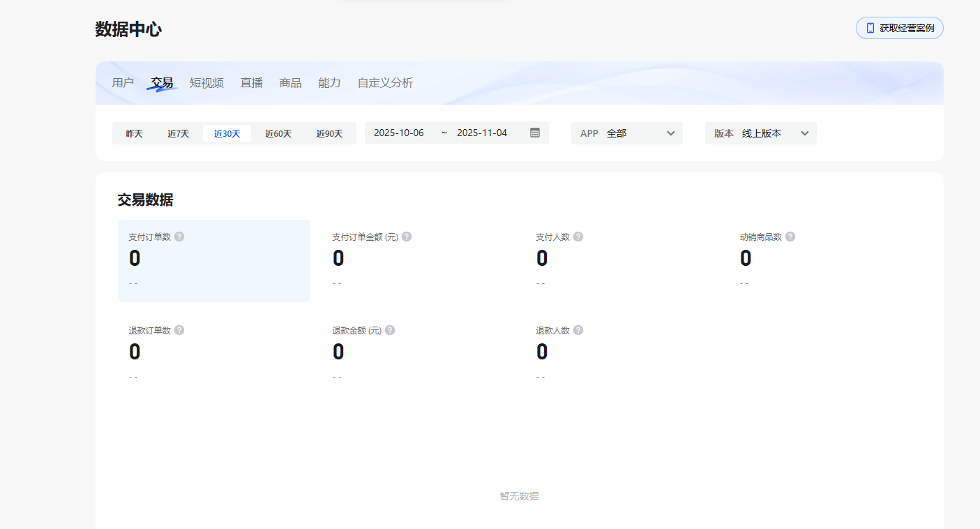Click question mark icon next to 退款人数

[x=578, y=330]
